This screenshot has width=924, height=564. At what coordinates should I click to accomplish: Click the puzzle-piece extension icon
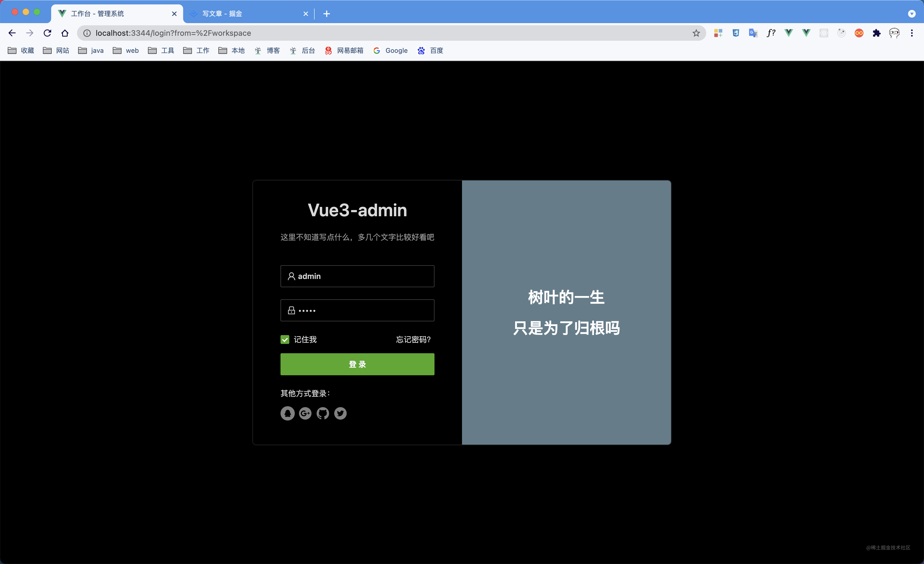[x=877, y=33]
